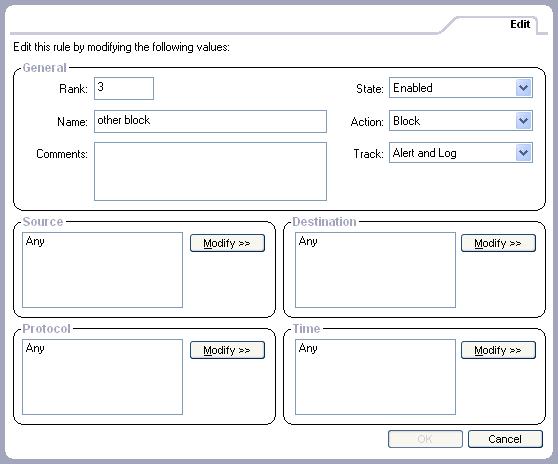The height and width of the screenshot is (464, 558).
Task: Click Modify button for Time
Action: click(498, 350)
